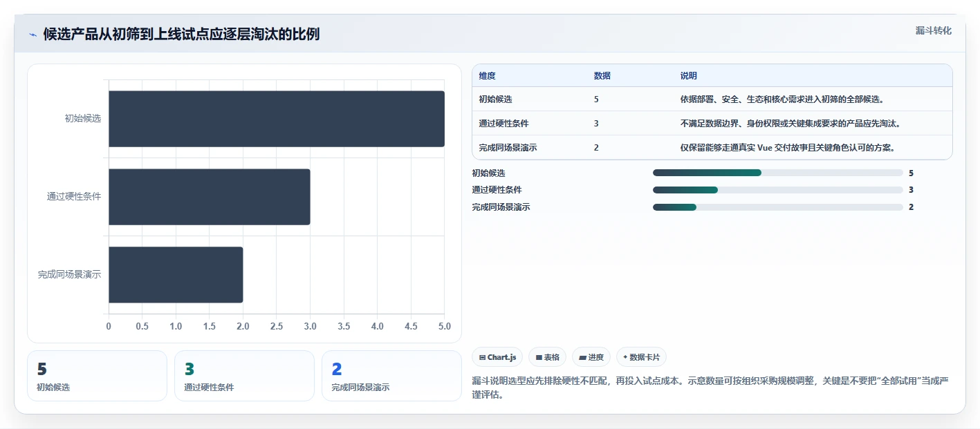Click the Chart.js chip
The height and width of the screenshot is (429, 980).
(497, 357)
